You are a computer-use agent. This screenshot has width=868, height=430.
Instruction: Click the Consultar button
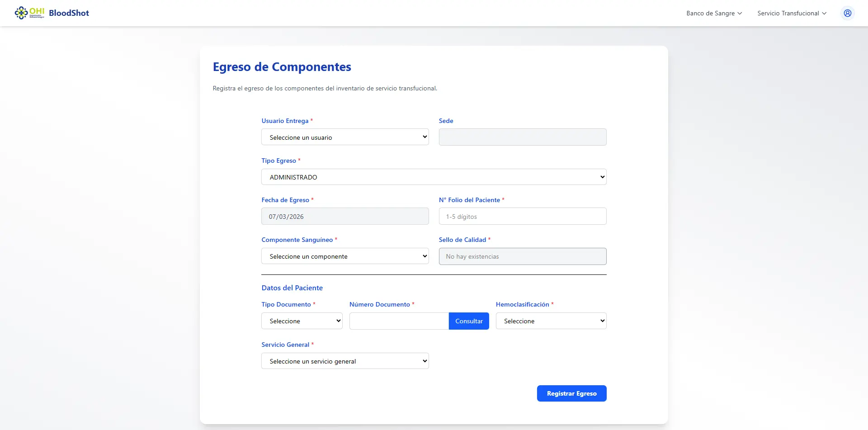[x=469, y=321]
